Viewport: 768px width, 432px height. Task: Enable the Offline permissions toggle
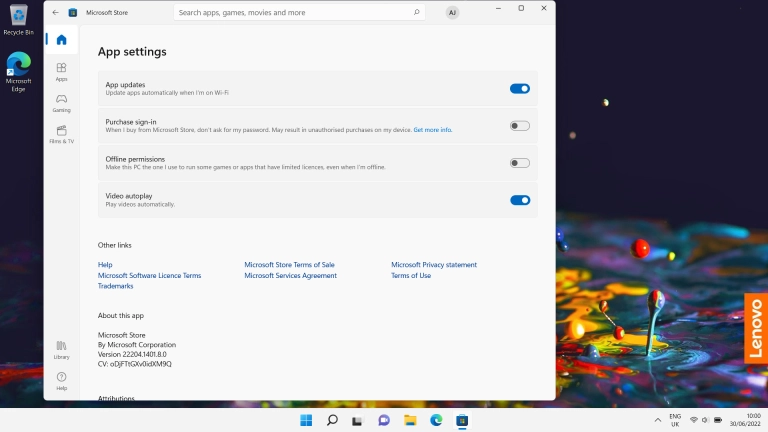click(520, 163)
